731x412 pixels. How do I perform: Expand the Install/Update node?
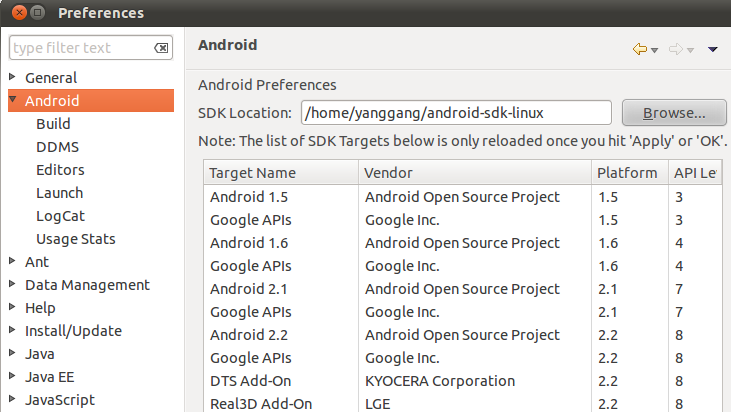12,330
